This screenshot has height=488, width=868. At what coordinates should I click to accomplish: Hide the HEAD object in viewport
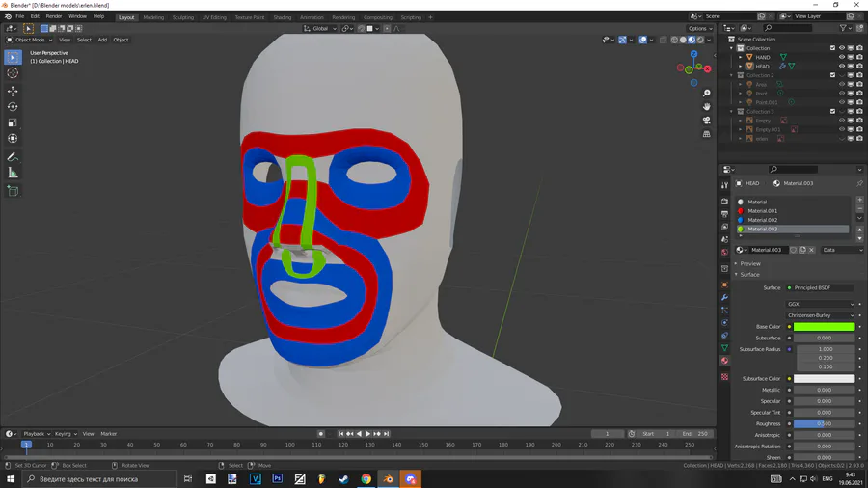pos(841,66)
